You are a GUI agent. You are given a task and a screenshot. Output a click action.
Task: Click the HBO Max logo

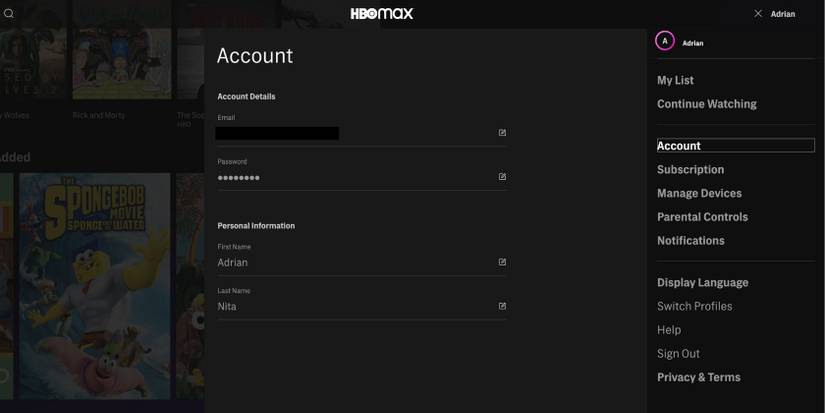click(x=382, y=14)
